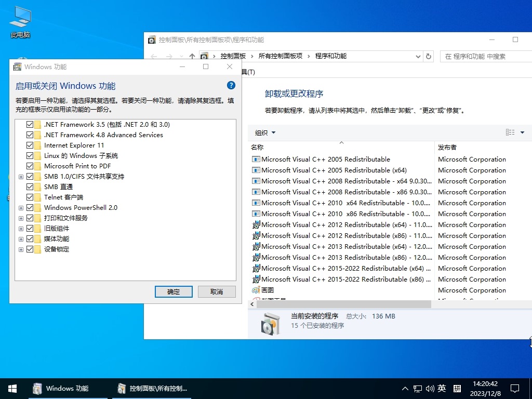Image resolution: width=532 pixels, height=399 pixels.
Task: Click the volume icon in system tray
Action: click(x=429, y=388)
